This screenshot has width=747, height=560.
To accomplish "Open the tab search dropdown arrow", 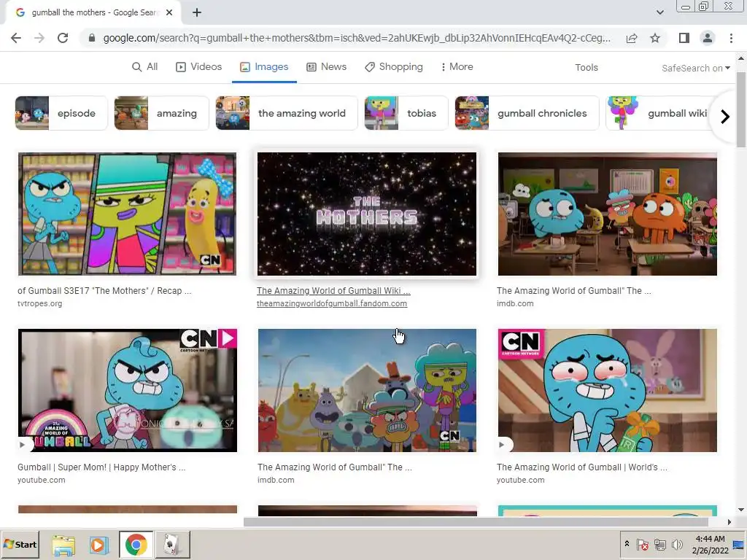I will pyautogui.click(x=659, y=12).
